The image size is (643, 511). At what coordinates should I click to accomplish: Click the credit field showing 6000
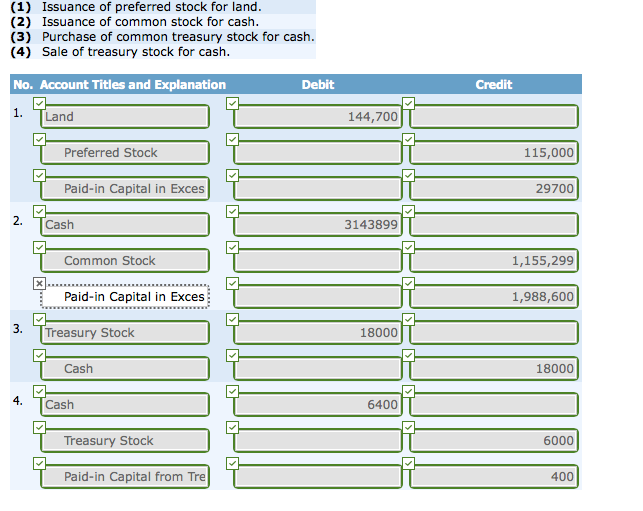(494, 440)
